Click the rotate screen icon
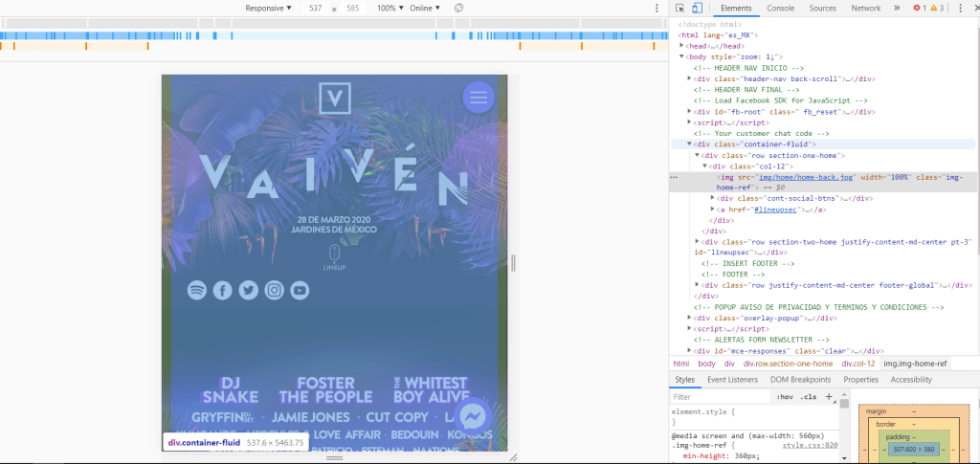 click(x=458, y=8)
